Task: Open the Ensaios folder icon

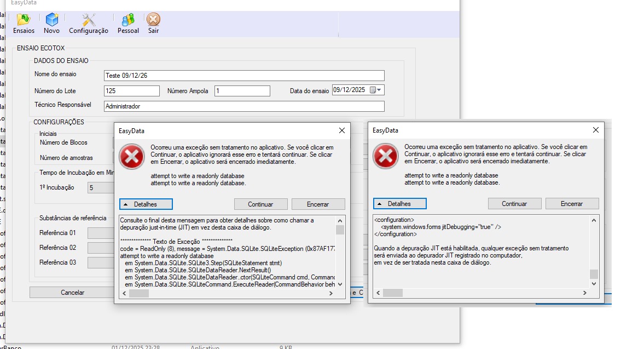Action: click(24, 20)
